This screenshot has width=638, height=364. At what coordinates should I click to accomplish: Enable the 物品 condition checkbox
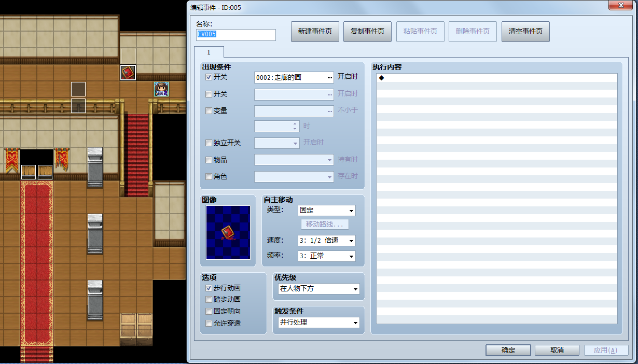tap(209, 160)
